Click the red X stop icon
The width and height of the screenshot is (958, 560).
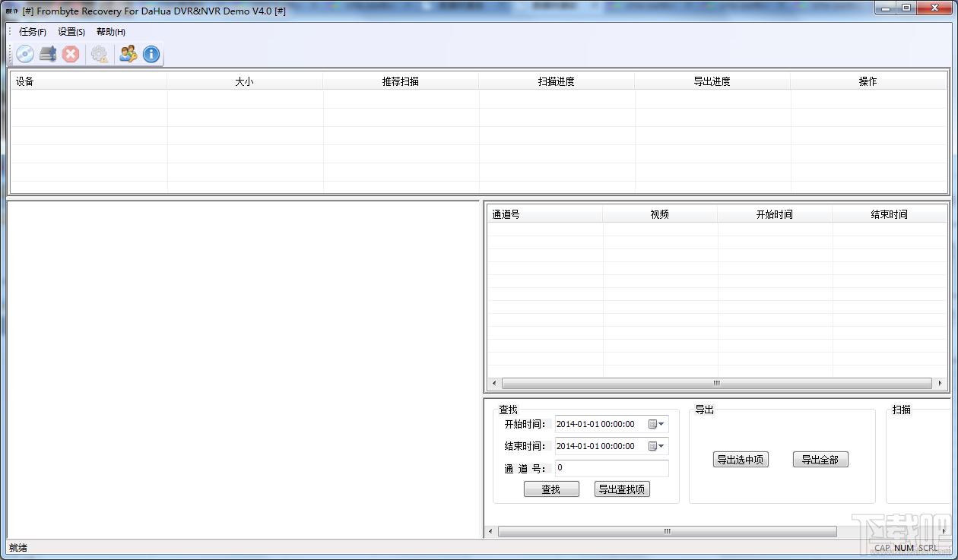point(71,54)
